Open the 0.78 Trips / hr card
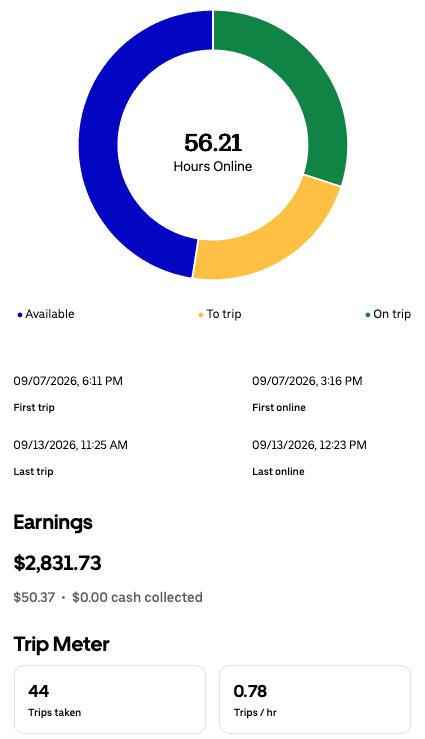This screenshot has width=425, height=739. [315, 699]
